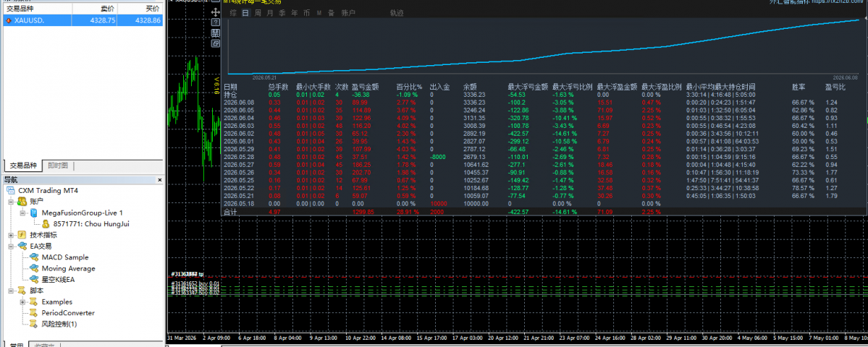Select the 风险控制(1) script
This screenshot has height=347, width=868.
[x=59, y=324]
